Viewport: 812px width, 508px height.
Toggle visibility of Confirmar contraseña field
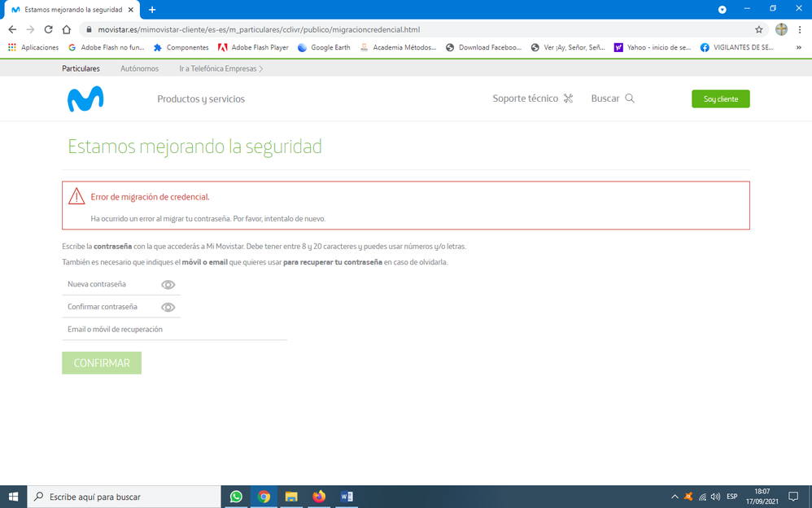(x=168, y=307)
